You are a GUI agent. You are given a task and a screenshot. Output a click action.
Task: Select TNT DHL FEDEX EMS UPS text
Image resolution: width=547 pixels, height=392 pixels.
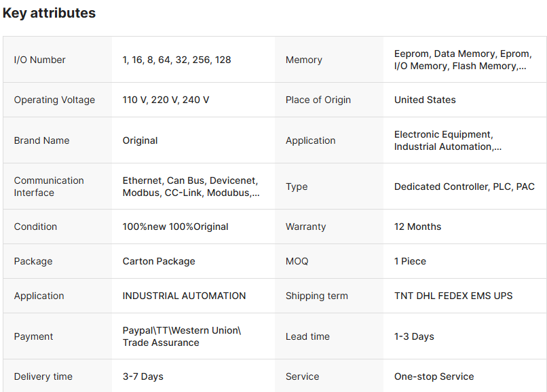point(453,296)
